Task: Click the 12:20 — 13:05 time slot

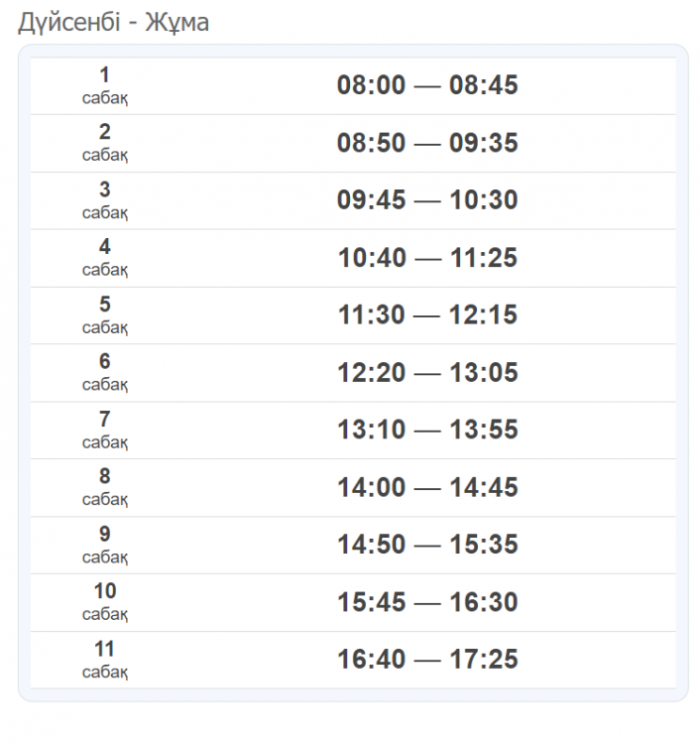Action: (427, 372)
